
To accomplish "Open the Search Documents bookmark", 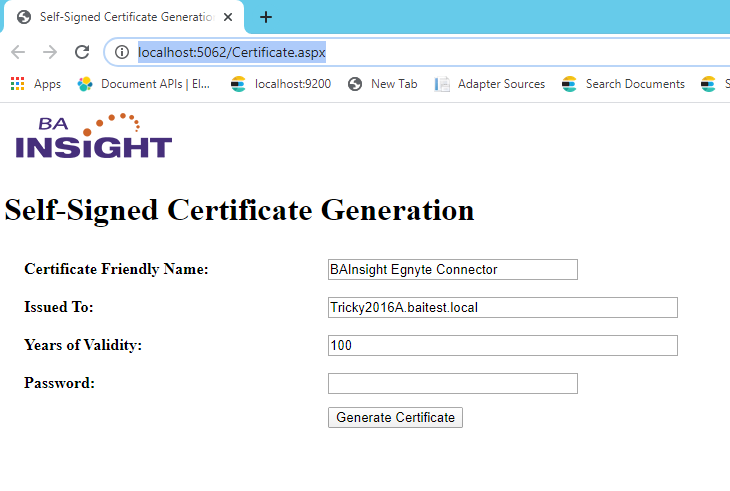I will click(623, 84).
